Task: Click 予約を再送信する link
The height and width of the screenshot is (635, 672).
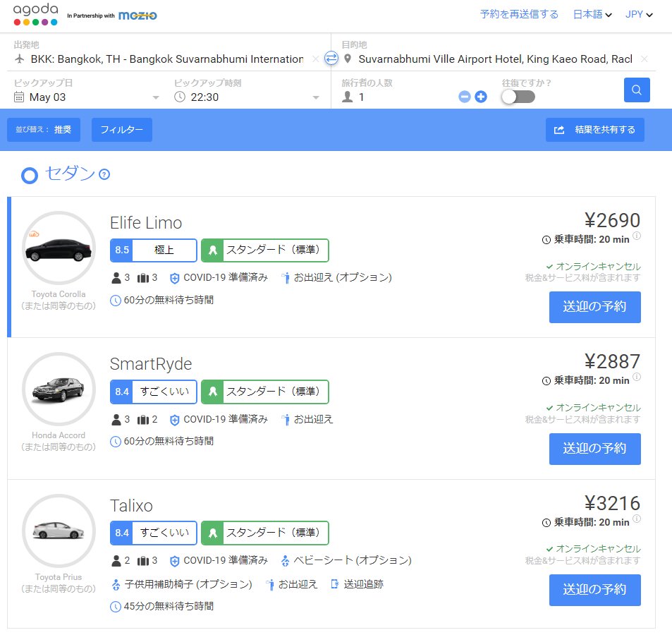Action: 519,15
